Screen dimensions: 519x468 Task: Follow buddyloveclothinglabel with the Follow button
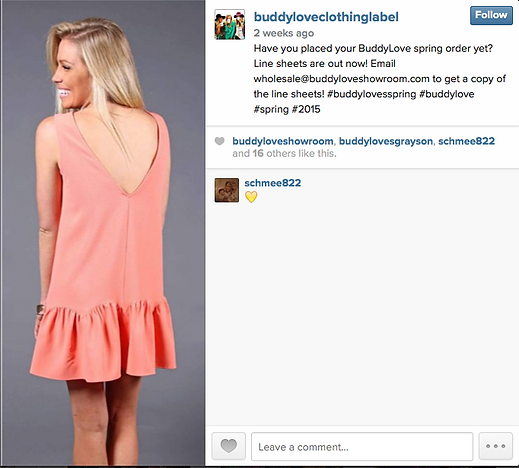click(x=491, y=15)
